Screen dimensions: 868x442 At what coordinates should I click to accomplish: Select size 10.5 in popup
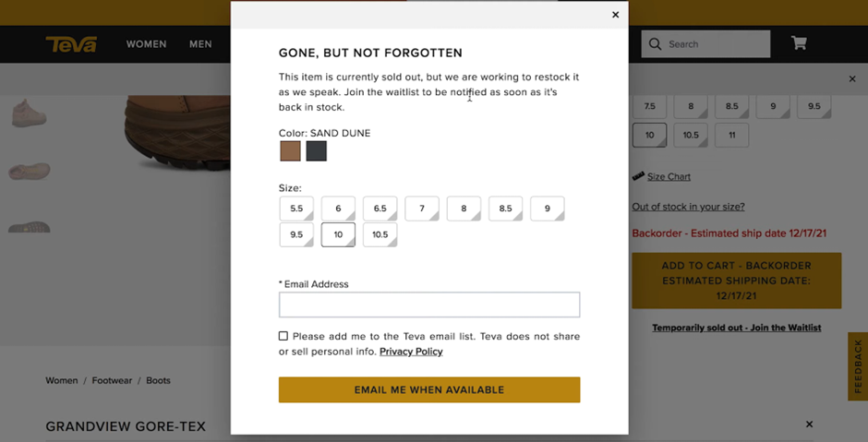(380, 234)
